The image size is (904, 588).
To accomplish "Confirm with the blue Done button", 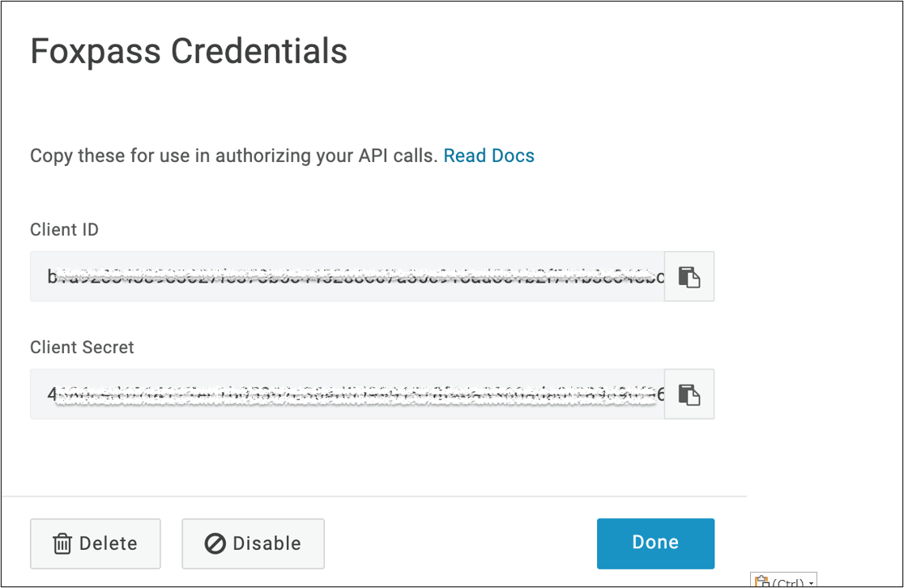I will (x=655, y=543).
